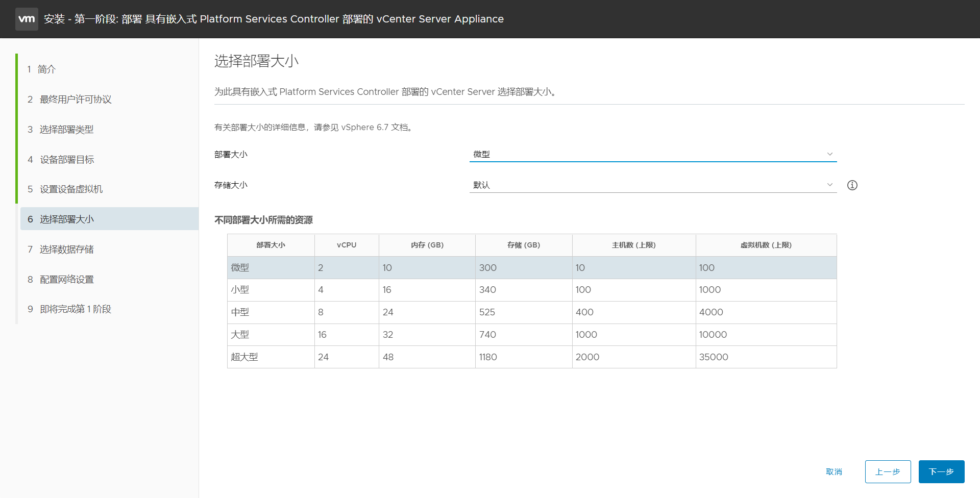Viewport: 980px width, 498px height.
Task: Click the 存储 (GB) column header
Action: pos(524,245)
